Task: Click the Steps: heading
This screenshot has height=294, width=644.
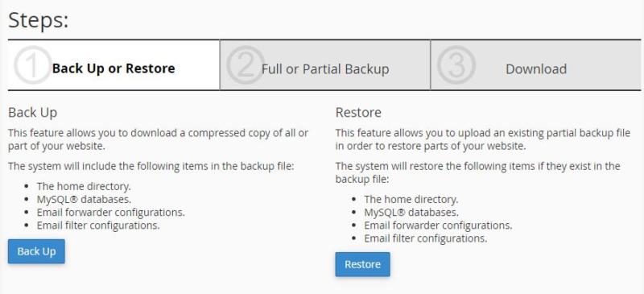Action: coord(38,20)
